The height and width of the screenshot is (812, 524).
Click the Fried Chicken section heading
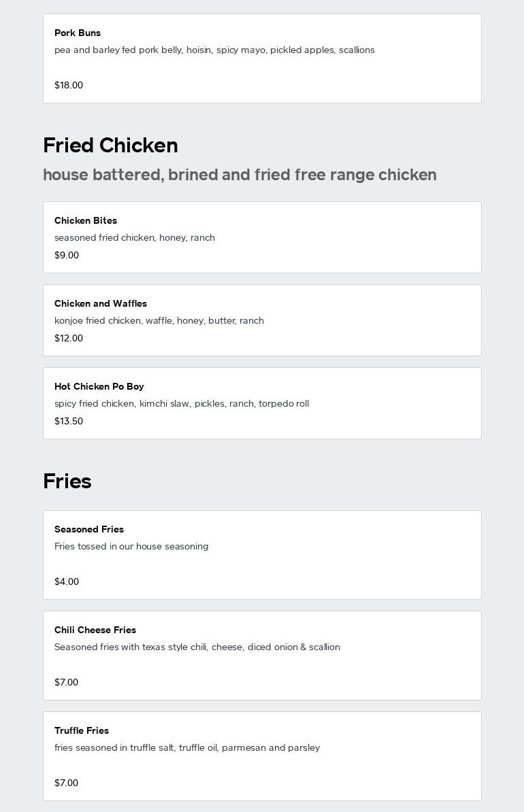(x=110, y=145)
